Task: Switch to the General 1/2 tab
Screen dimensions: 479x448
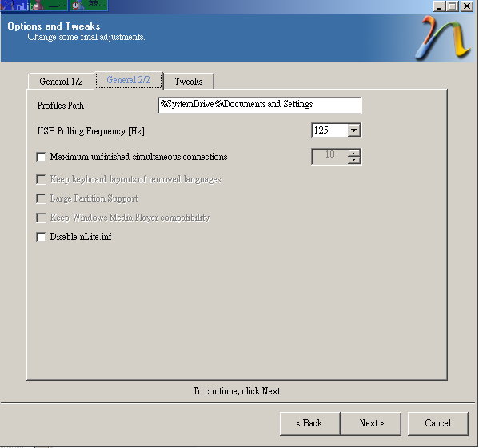Action: pyautogui.click(x=61, y=82)
